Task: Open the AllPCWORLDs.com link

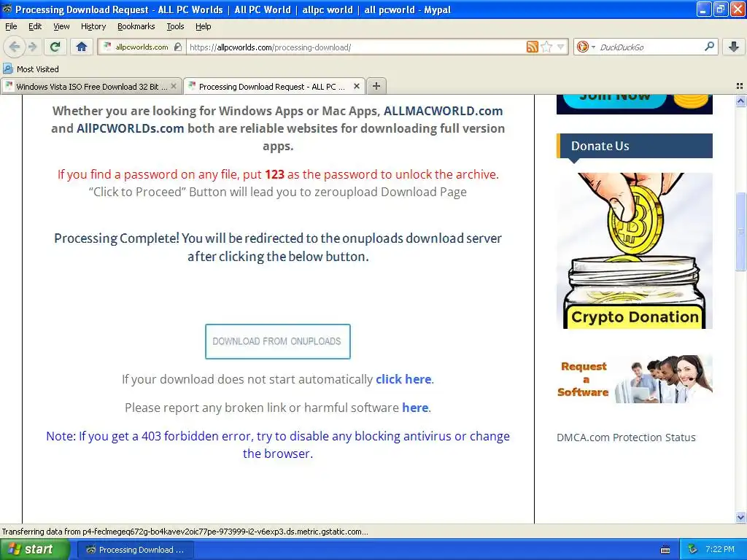Action: click(x=130, y=128)
